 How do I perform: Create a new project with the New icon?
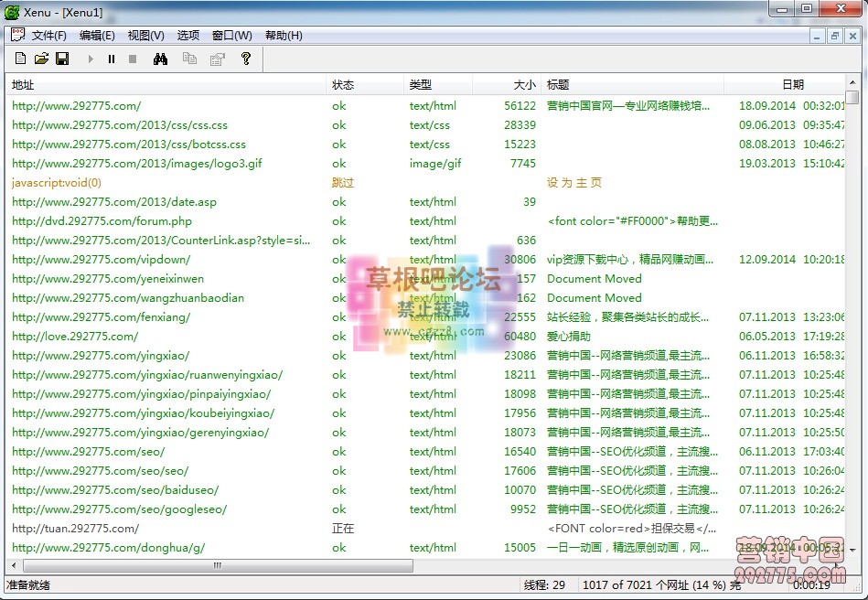[20, 58]
